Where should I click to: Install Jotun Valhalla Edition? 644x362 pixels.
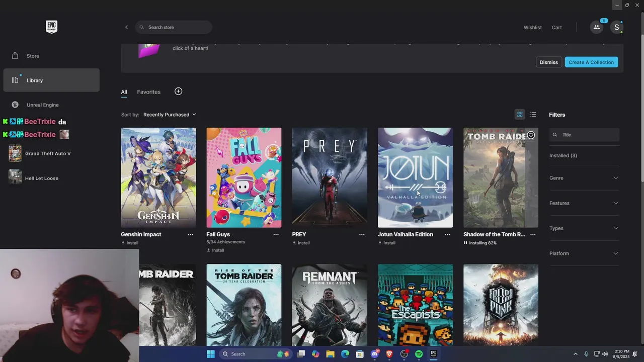(387, 243)
